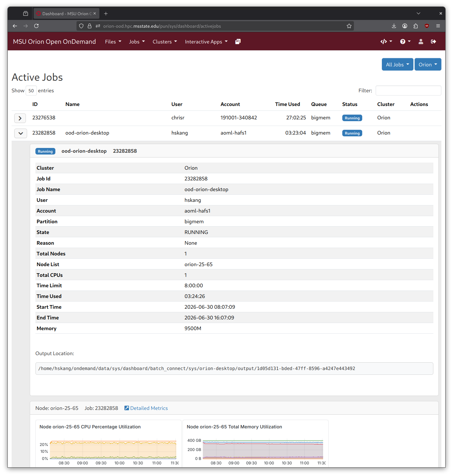Screen dimensions: 453x476
Task: Click Node List value orion-25-65
Action: (x=199, y=264)
